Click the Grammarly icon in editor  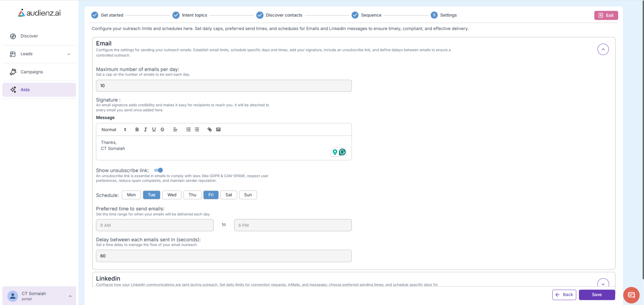pyautogui.click(x=342, y=152)
